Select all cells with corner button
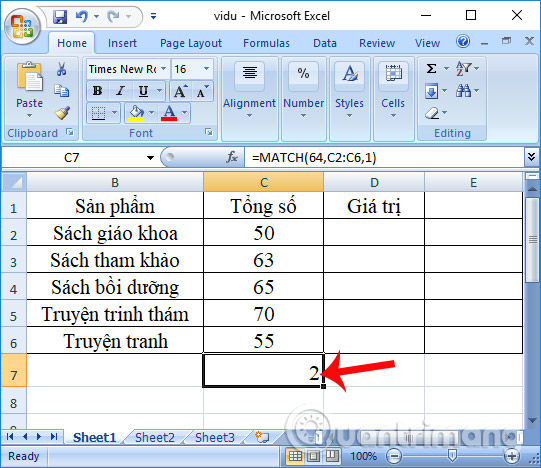 click(14, 182)
